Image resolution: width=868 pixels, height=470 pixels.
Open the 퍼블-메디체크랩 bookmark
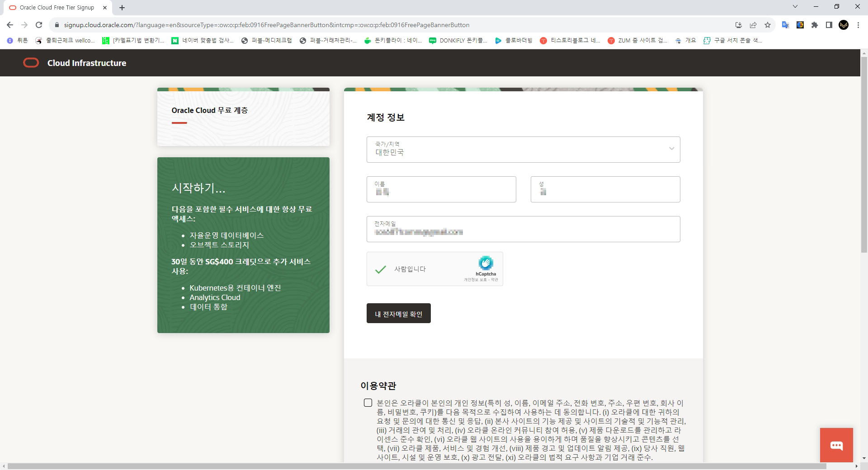point(267,40)
